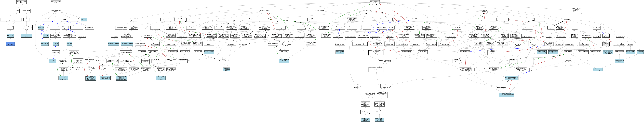Viewport: 644px width, 122px height.
Task: Select defense response to virus node
Action: click(x=620, y=61)
